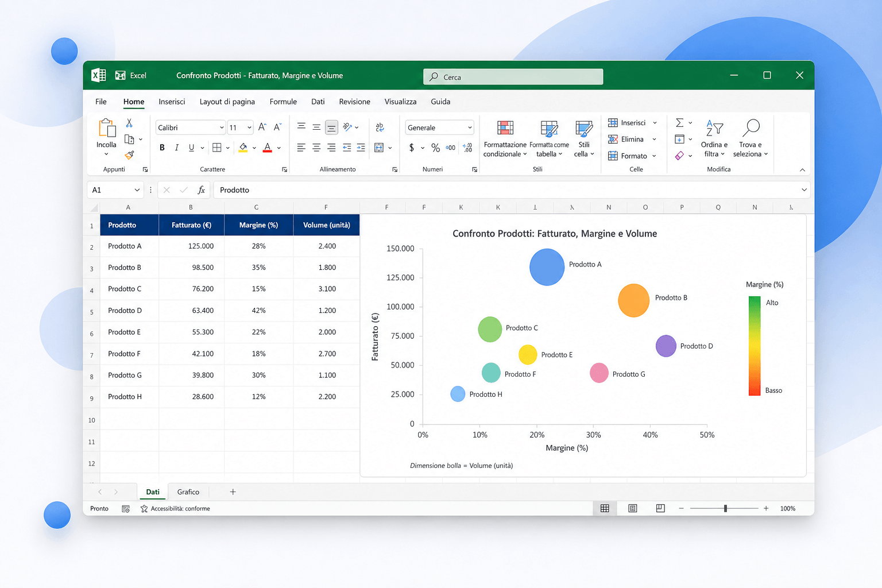Click the Cut scissors icon

[129, 123]
